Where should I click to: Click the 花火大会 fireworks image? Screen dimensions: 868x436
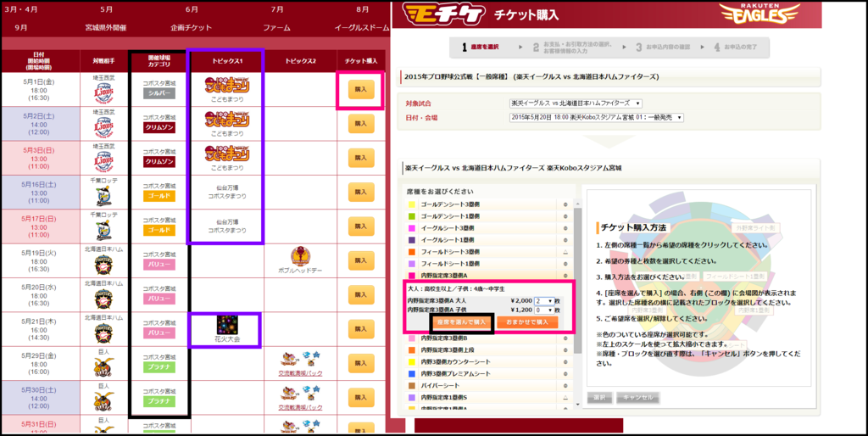point(227,325)
